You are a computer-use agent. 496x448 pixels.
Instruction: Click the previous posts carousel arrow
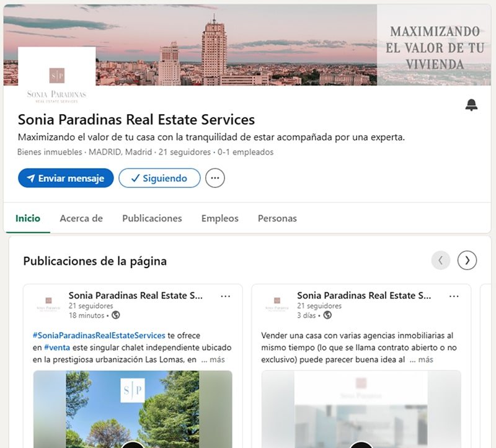point(440,260)
